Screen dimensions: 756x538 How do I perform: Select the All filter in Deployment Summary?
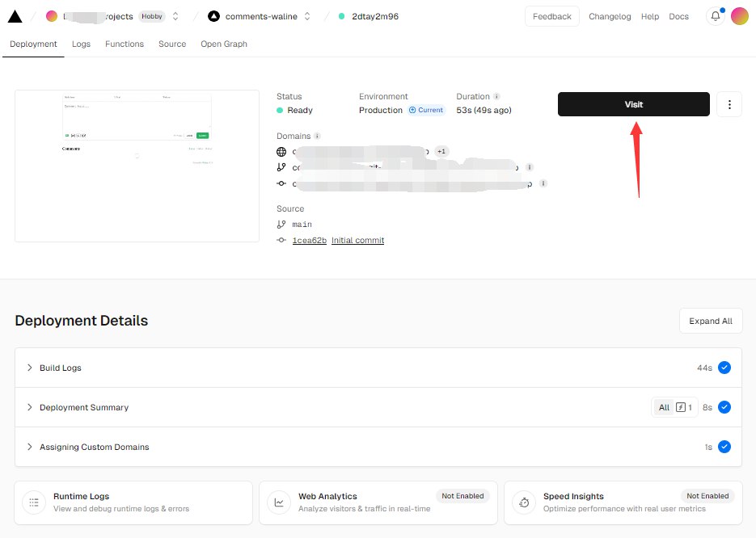pos(664,408)
